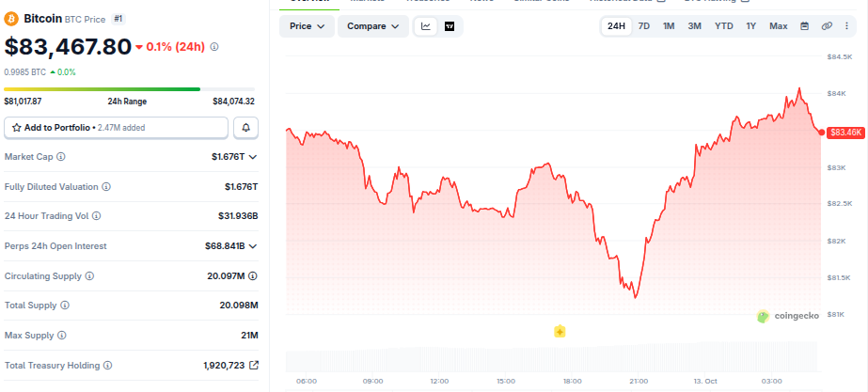The image size is (868, 392).
Task: Click the BTC Price subtitle
Action: click(x=86, y=20)
